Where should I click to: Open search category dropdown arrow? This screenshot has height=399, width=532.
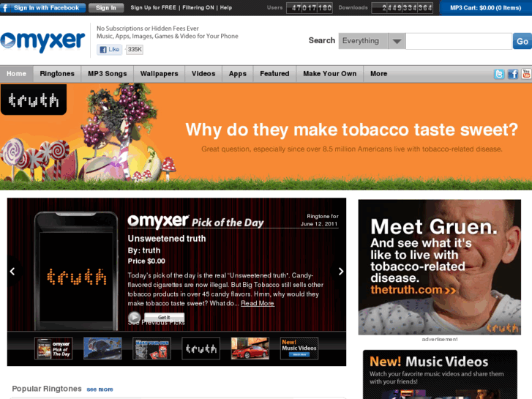397,41
